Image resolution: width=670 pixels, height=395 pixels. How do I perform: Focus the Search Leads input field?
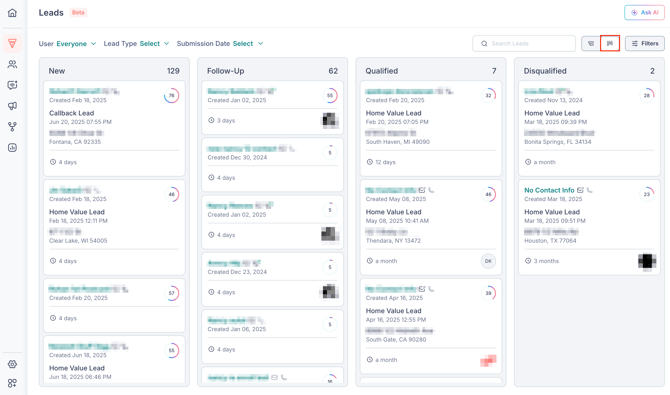coord(524,43)
